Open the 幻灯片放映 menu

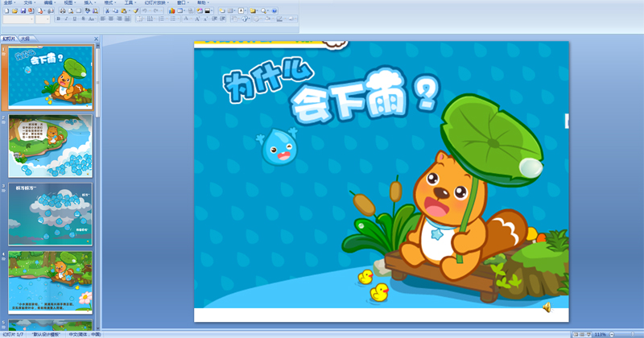click(x=156, y=3)
